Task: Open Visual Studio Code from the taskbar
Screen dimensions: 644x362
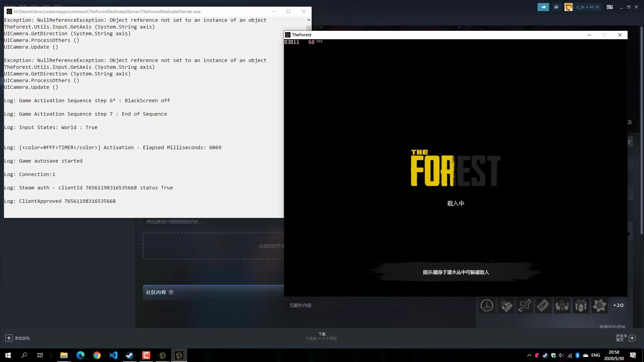Action: tap(113, 355)
